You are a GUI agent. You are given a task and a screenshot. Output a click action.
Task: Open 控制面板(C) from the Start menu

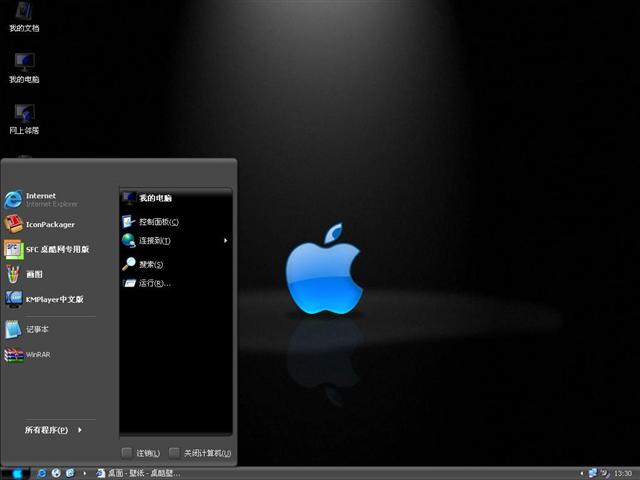click(150, 222)
